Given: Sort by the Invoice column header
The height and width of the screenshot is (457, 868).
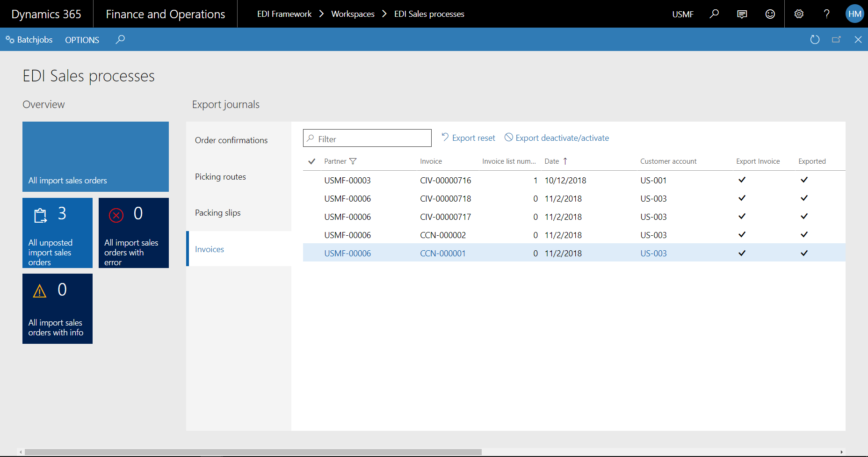Looking at the screenshot, I should click(x=431, y=161).
